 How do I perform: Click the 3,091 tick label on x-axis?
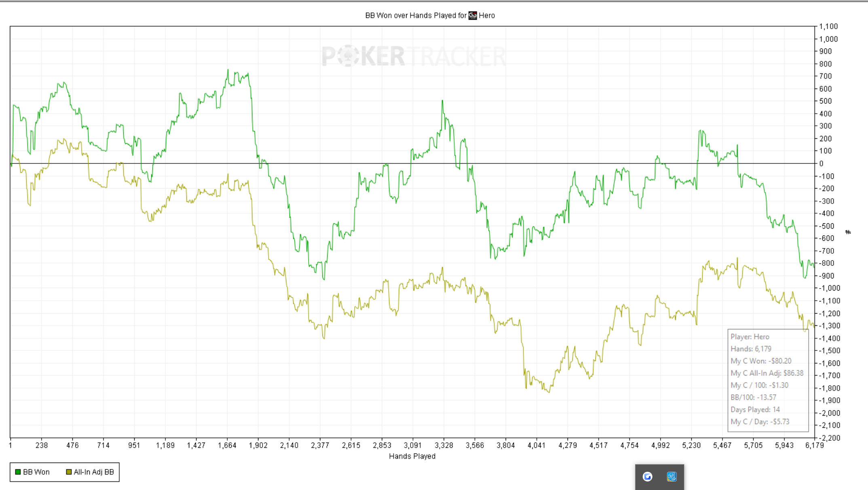point(413,445)
